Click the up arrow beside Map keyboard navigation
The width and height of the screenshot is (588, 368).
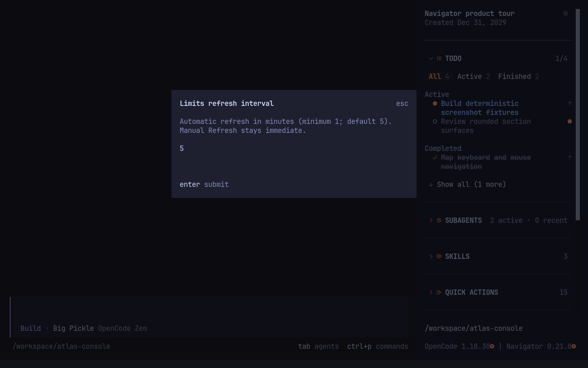pos(570,157)
